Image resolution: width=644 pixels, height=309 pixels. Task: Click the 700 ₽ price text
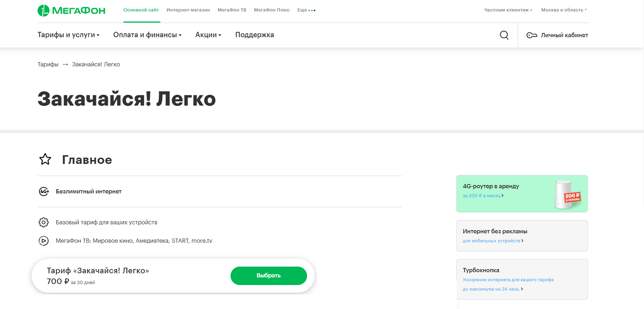pos(58,282)
